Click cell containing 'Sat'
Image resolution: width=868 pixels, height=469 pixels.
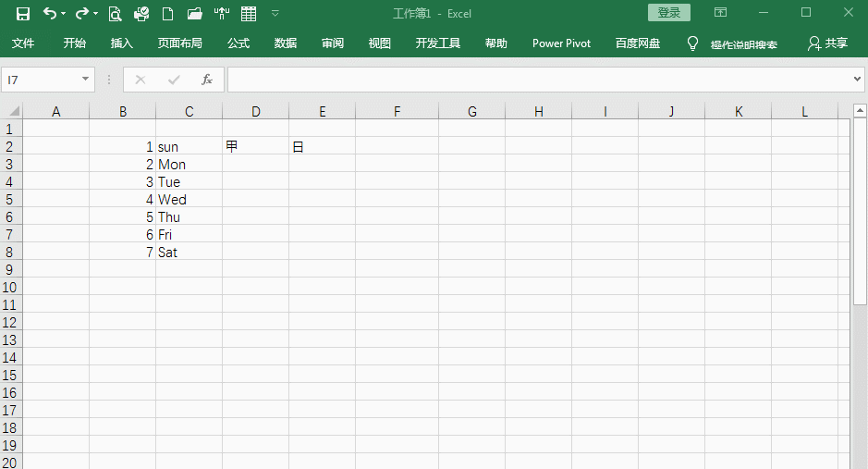[x=189, y=252]
